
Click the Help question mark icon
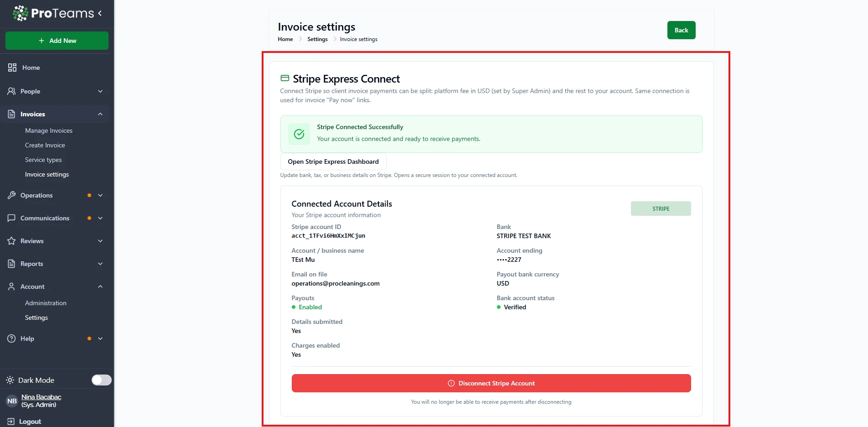12,338
